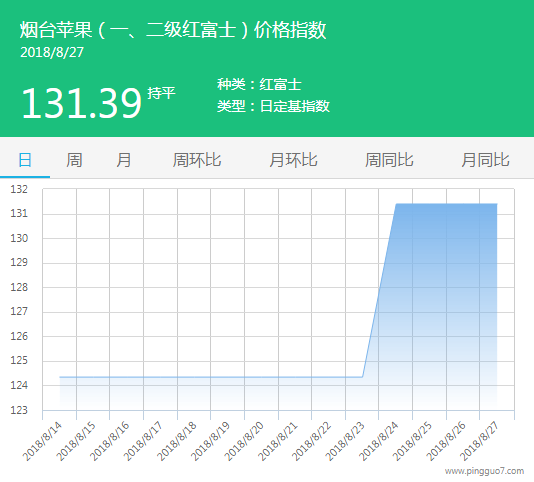Click the 132 y-axis label

click(x=19, y=189)
